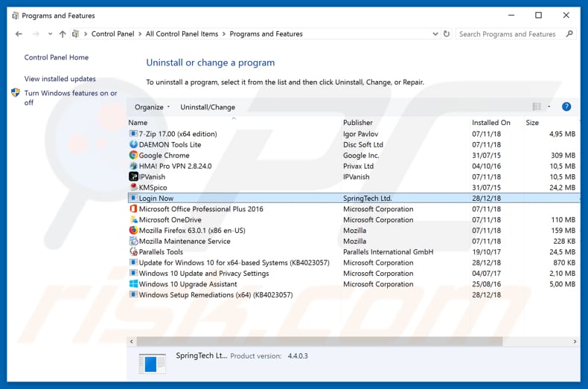Click the Mozilla Firefox icon
The image size is (588, 389).
pos(133,230)
